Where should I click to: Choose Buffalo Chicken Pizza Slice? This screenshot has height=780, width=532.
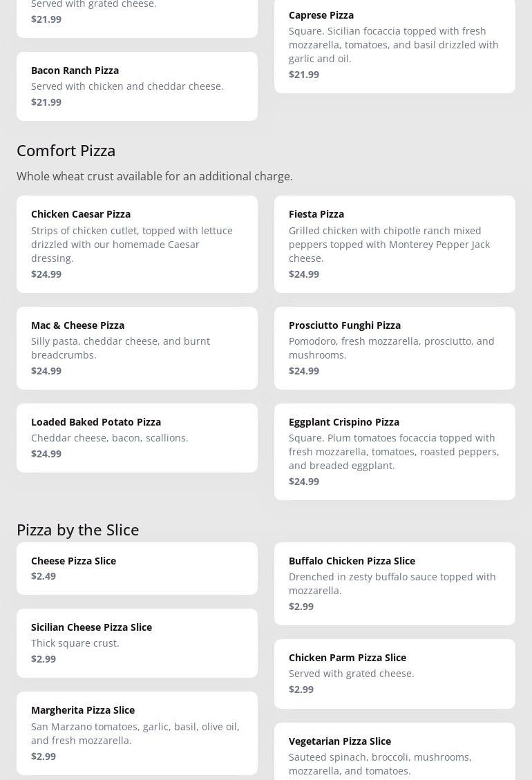(x=395, y=583)
